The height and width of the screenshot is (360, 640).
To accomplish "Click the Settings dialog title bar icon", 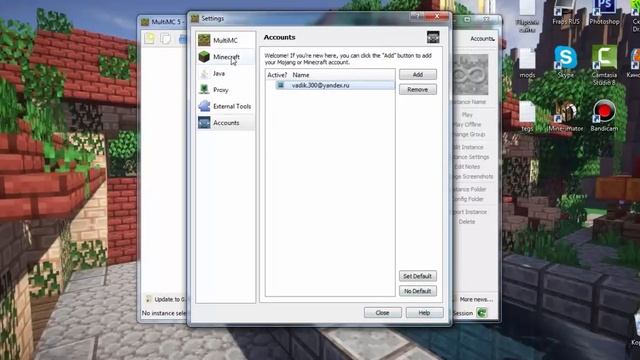I will 195,18.
